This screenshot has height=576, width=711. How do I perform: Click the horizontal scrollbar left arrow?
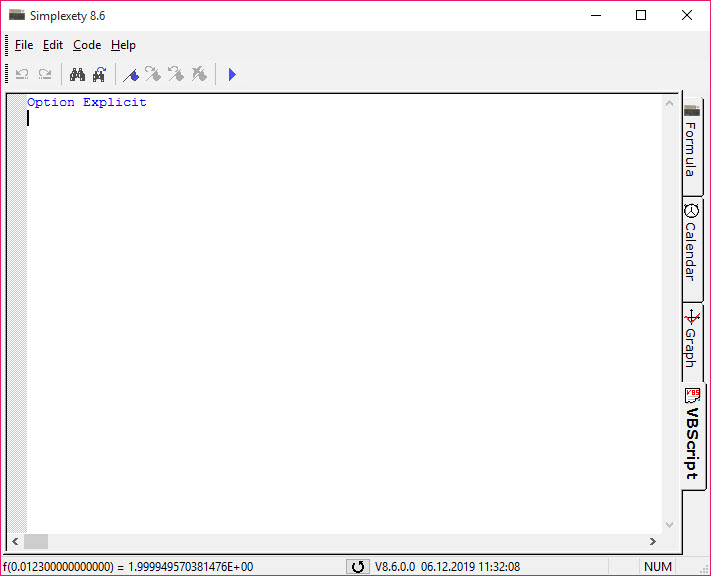15,541
